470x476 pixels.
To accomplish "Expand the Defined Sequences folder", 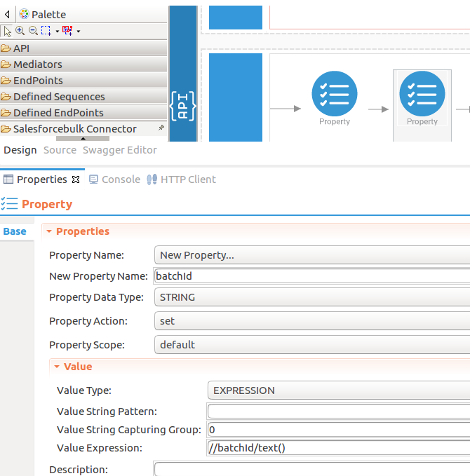I will (x=83, y=96).
